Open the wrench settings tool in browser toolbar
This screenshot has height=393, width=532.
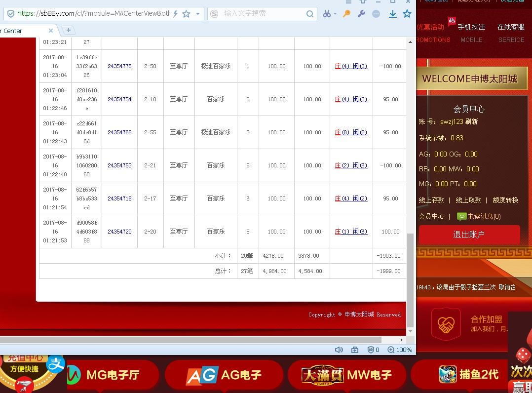click(361, 13)
